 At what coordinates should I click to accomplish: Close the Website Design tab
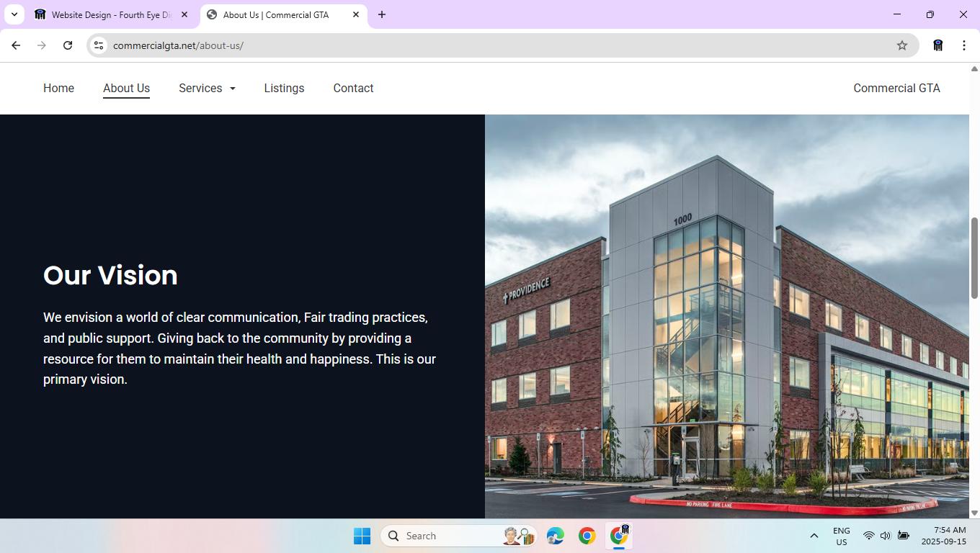pos(184,14)
